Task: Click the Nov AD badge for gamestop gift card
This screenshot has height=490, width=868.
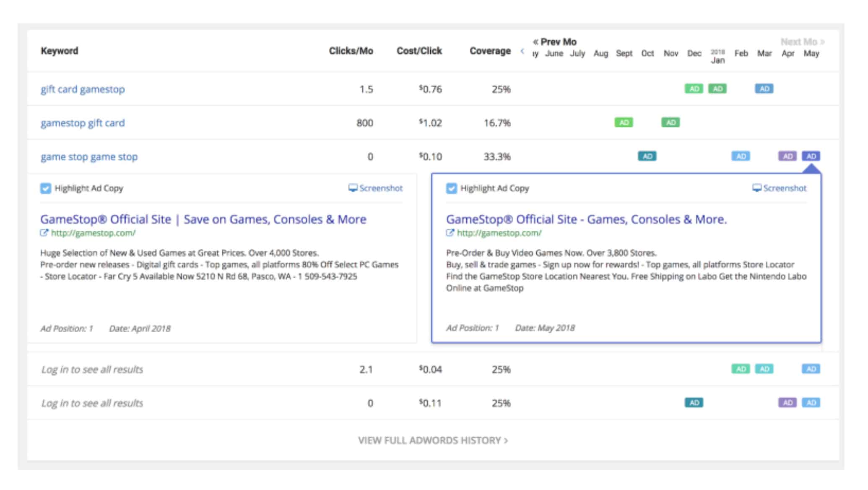Action: 671,122
